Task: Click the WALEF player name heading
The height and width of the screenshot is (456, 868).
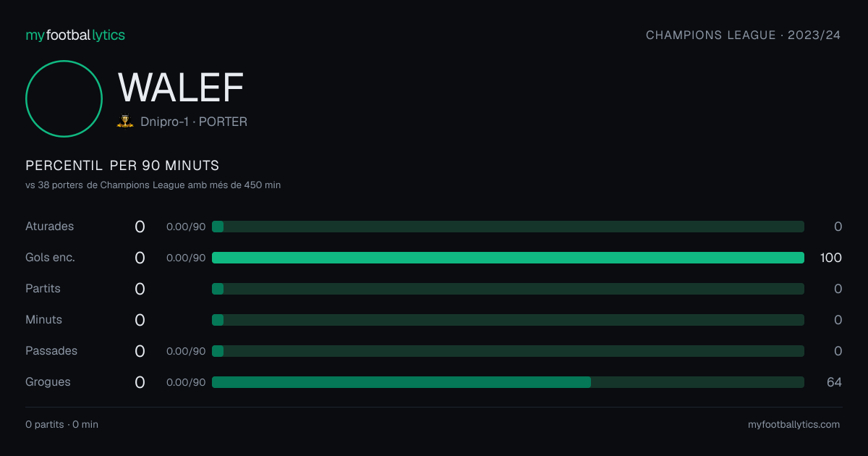Action: click(181, 88)
